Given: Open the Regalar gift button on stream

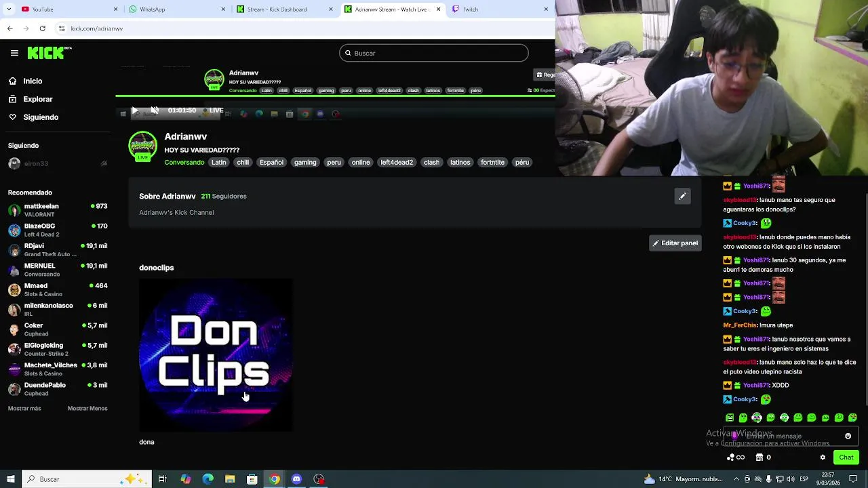Looking at the screenshot, I should (x=545, y=75).
